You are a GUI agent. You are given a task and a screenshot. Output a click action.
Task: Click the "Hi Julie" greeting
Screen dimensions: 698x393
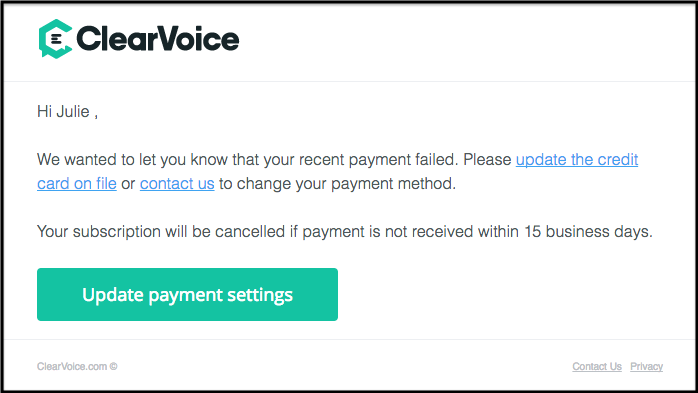coord(64,111)
